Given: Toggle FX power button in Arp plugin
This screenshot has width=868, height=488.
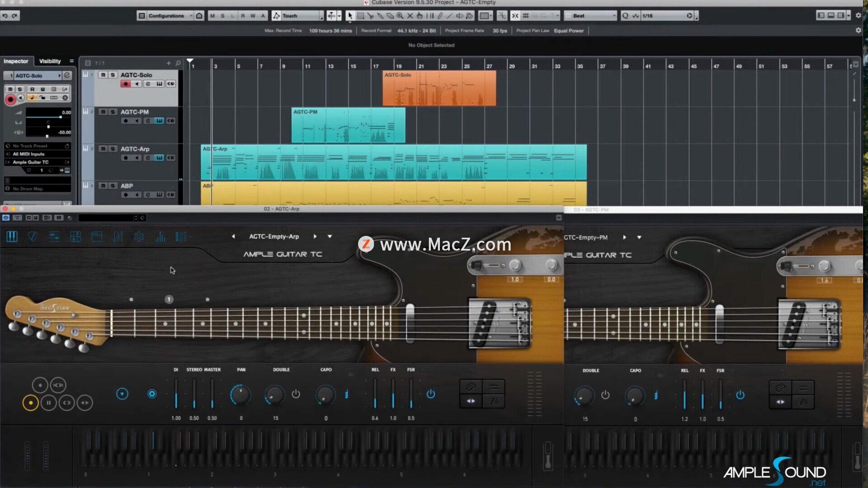Looking at the screenshot, I should (x=431, y=394).
